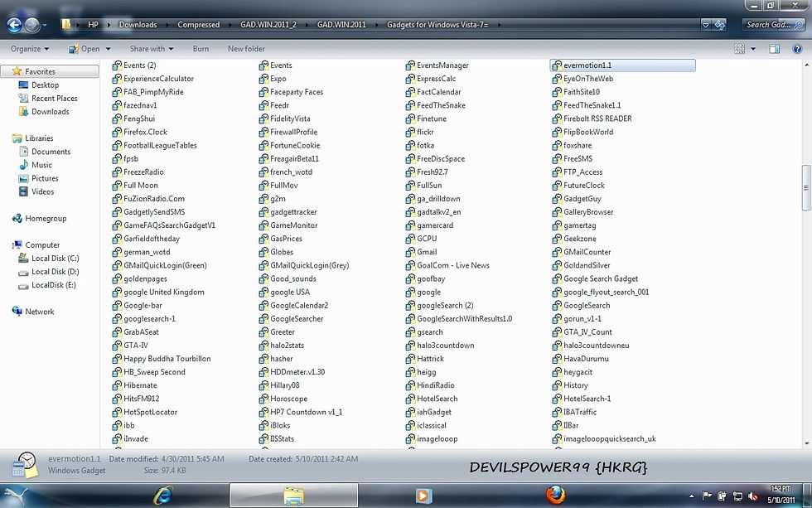812x508 pixels.
Task: Click the Open toolbar button
Action: point(85,49)
